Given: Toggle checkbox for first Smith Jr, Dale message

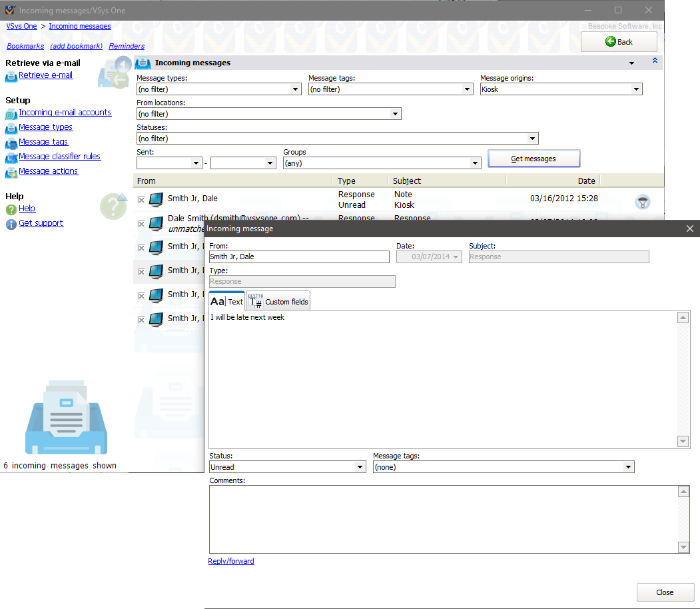Looking at the screenshot, I should pyautogui.click(x=141, y=200).
